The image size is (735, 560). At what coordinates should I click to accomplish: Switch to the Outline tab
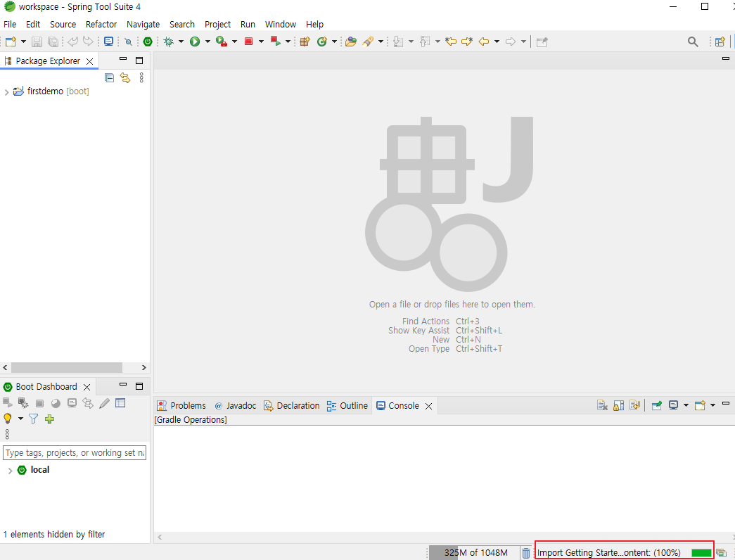(x=347, y=406)
